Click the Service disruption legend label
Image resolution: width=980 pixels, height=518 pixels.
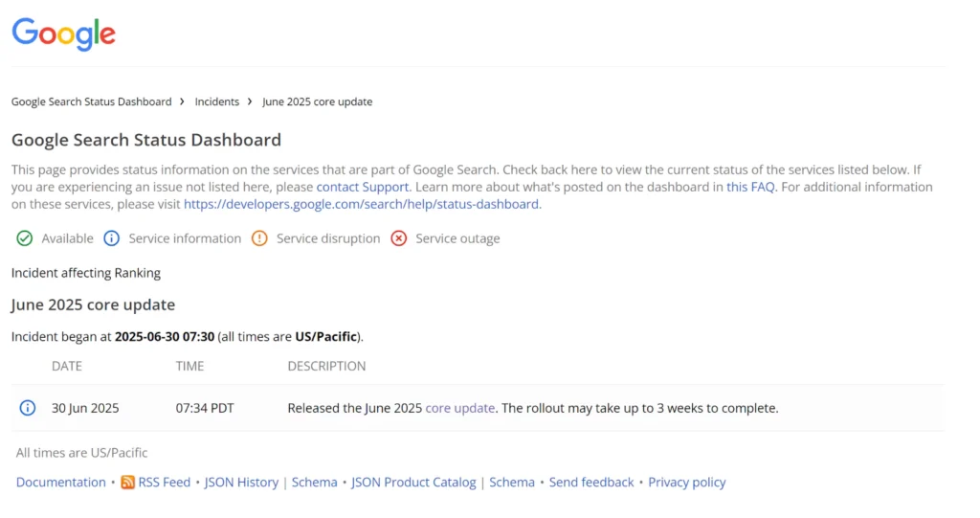click(328, 238)
